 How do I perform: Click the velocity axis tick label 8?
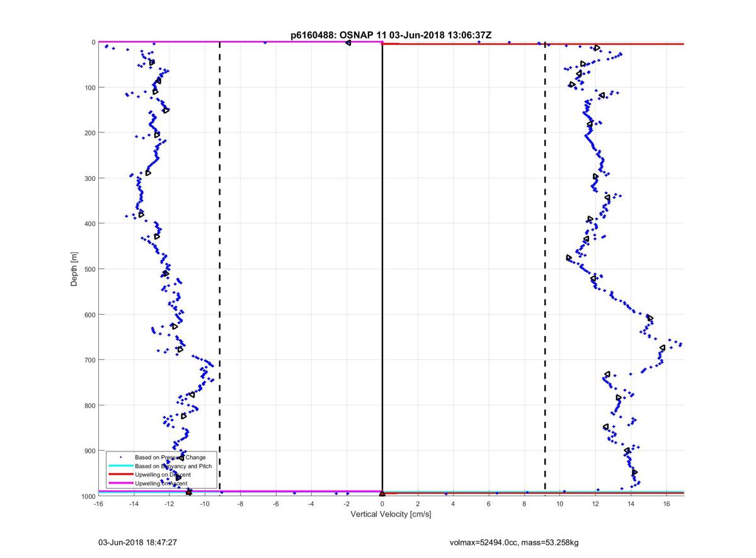tap(524, 504)
